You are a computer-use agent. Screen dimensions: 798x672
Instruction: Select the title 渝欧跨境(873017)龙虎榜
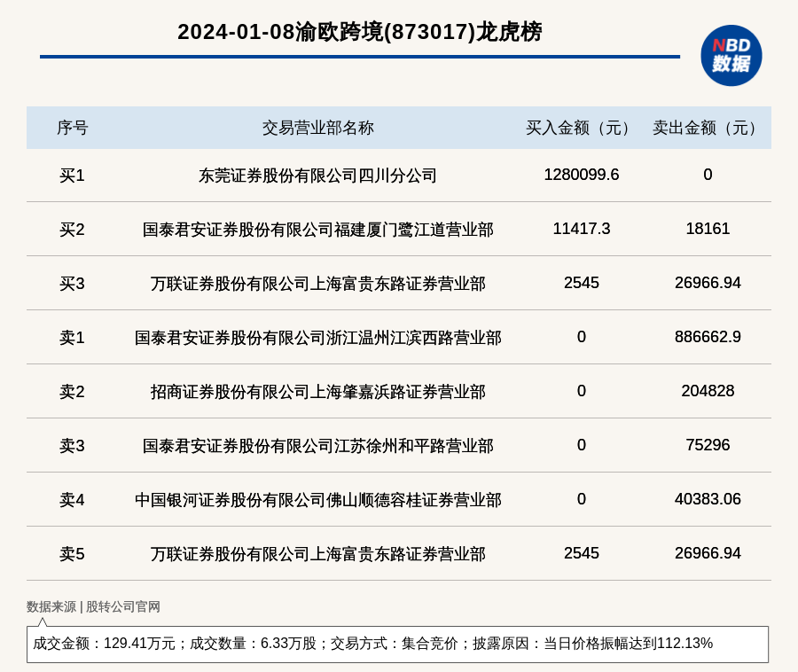pos(359,32)
